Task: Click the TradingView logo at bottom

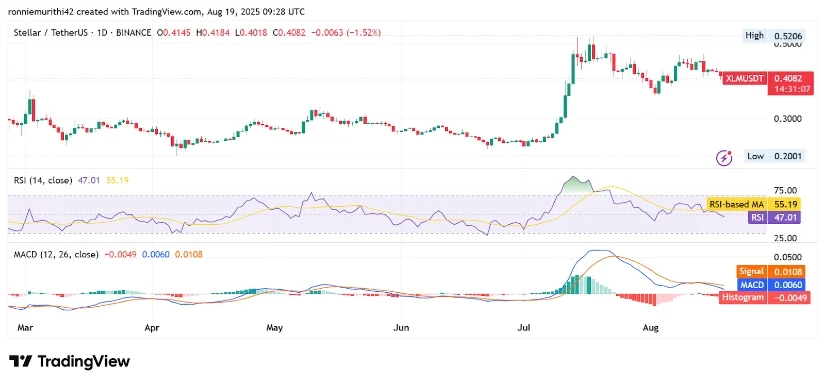Action: tap(69, 361)
